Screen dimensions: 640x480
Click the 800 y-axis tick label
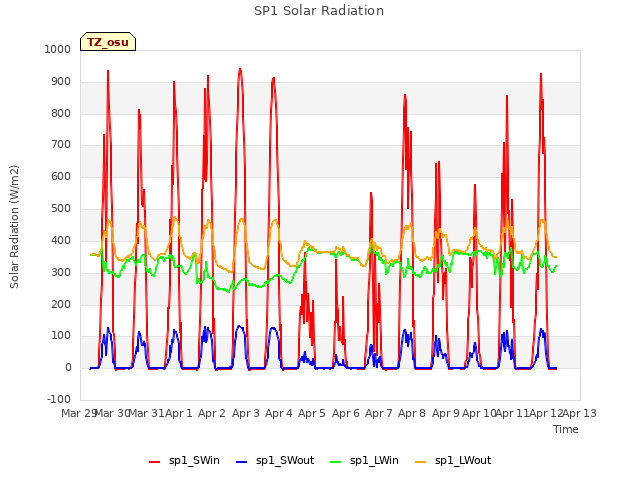[61, 113]
